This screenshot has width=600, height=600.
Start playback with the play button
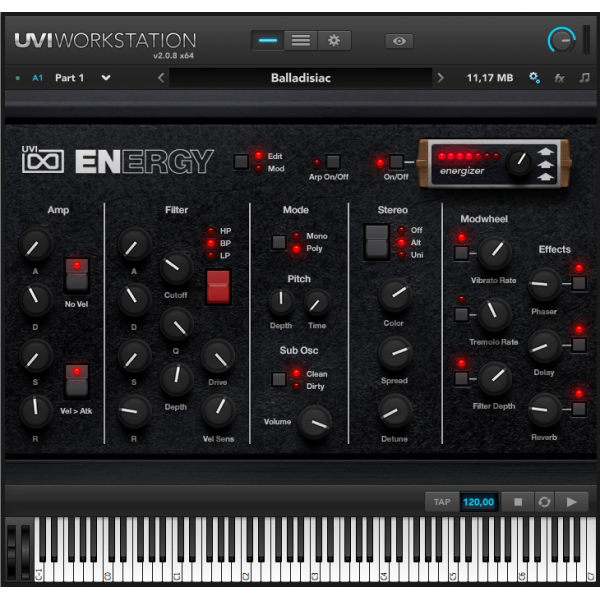pyautogui.click(x=572, y=502)
